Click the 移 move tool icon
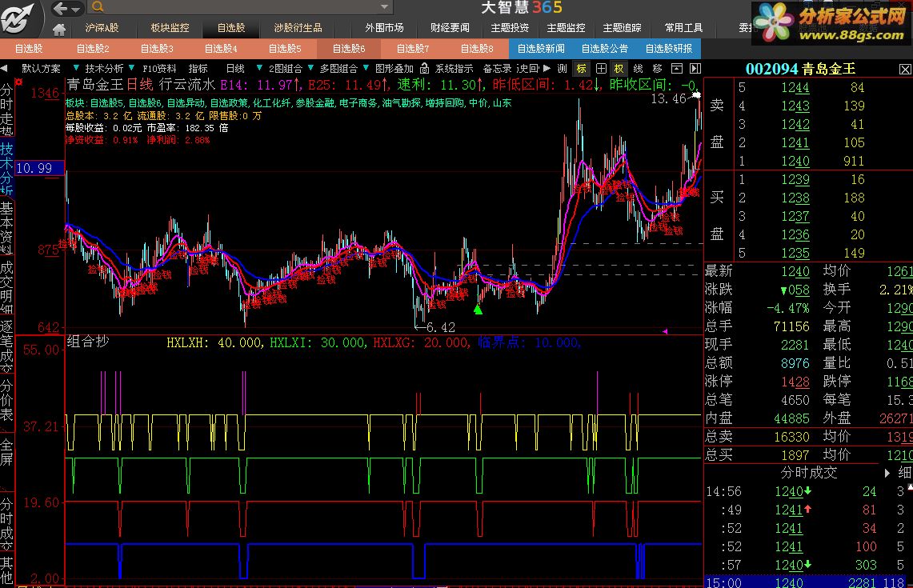The image size is (913, 588). 658,69
